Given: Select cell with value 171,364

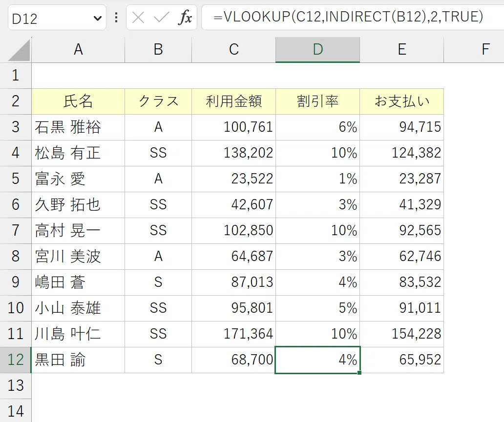Looking at the screenshot, I should coord(233,334).
